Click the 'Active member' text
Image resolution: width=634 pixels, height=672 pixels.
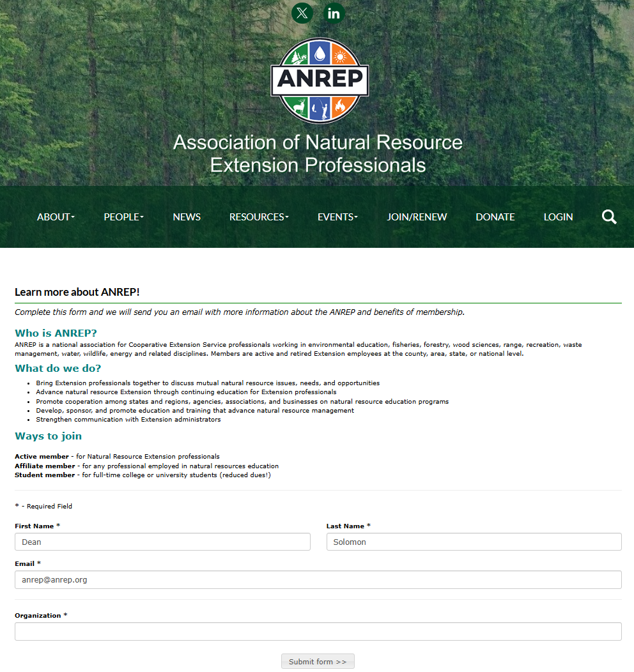(x=42, y=457)
